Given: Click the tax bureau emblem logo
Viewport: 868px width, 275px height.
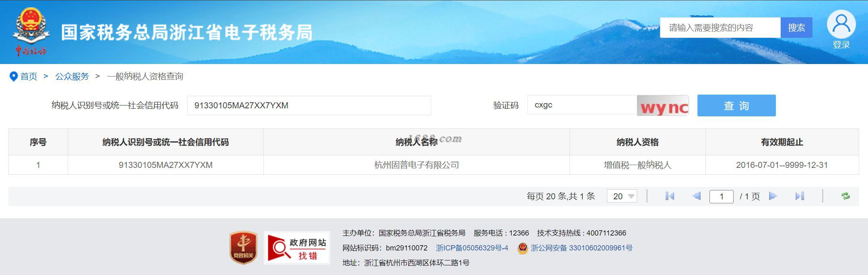Looking at the screenshot, I should (31, 32).
